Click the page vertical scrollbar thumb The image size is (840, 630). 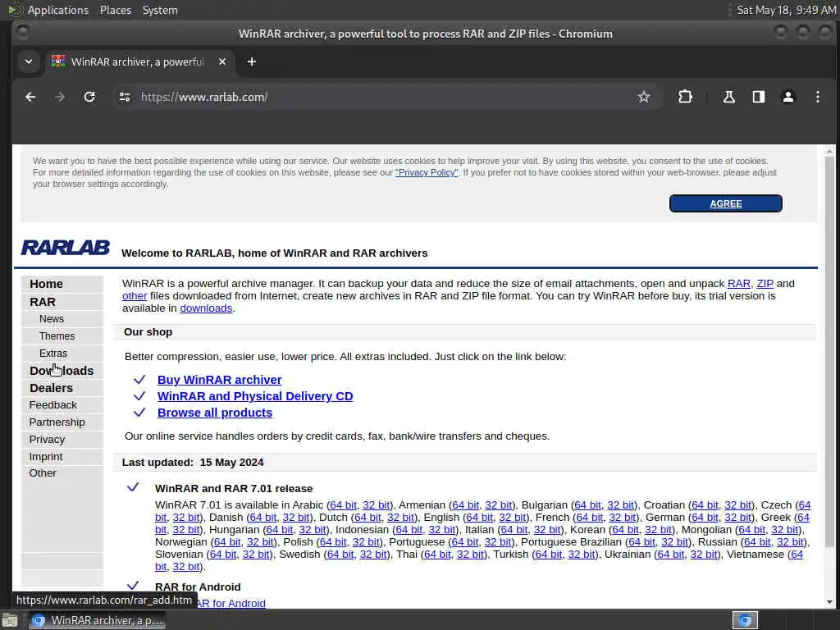point(829,353)
